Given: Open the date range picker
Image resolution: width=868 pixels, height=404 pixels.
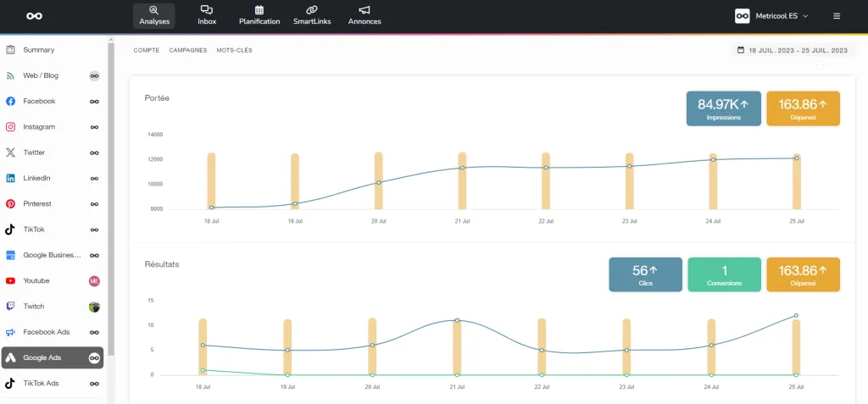Looking at the screenshot, I should coord(793,51).
